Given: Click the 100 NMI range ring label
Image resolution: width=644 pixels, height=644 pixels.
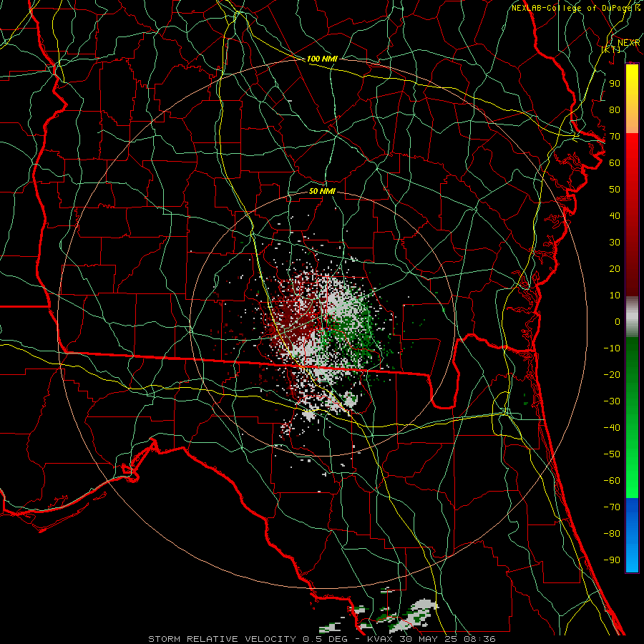Looking at the screenshot, I should coord(322,59).
